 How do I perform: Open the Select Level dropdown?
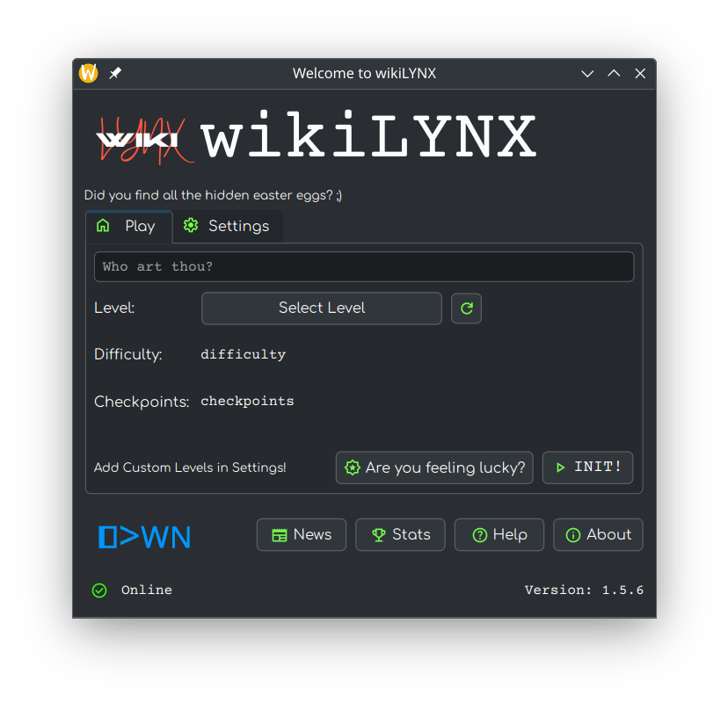point(321,308)
